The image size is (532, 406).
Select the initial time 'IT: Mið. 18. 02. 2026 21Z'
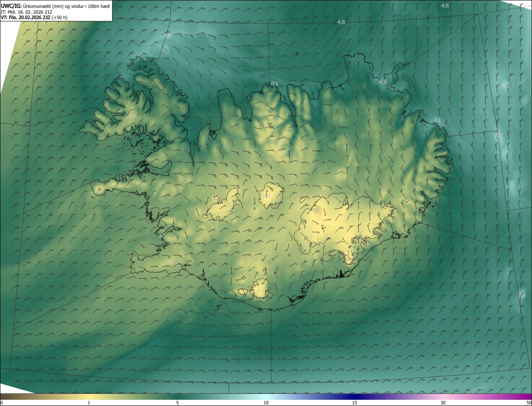tap(26, 12)
